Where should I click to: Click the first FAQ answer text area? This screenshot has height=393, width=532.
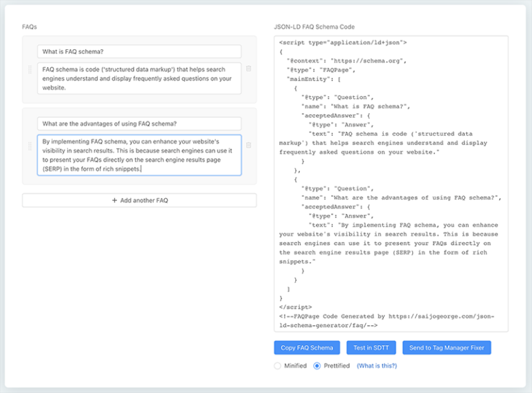(139, 78)
